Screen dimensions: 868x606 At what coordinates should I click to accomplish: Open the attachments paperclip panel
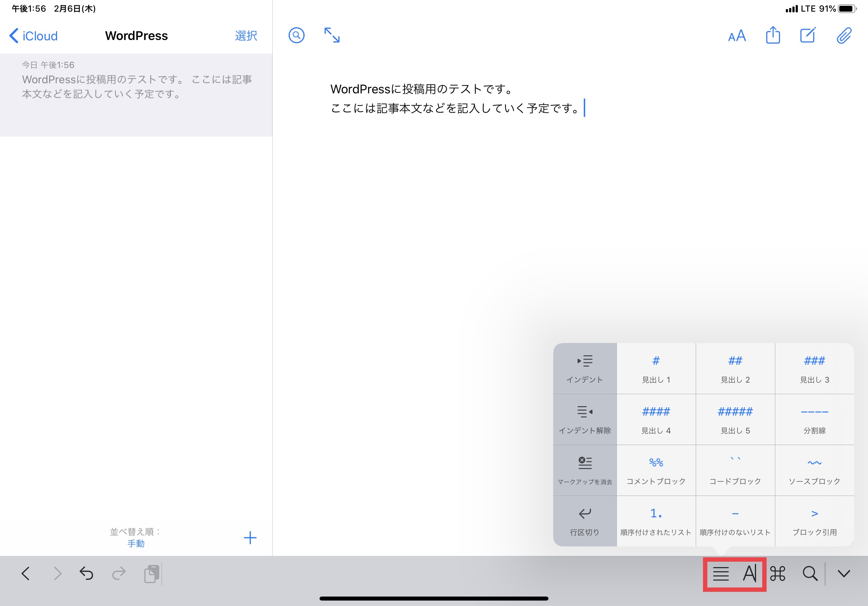pos(844,36)
